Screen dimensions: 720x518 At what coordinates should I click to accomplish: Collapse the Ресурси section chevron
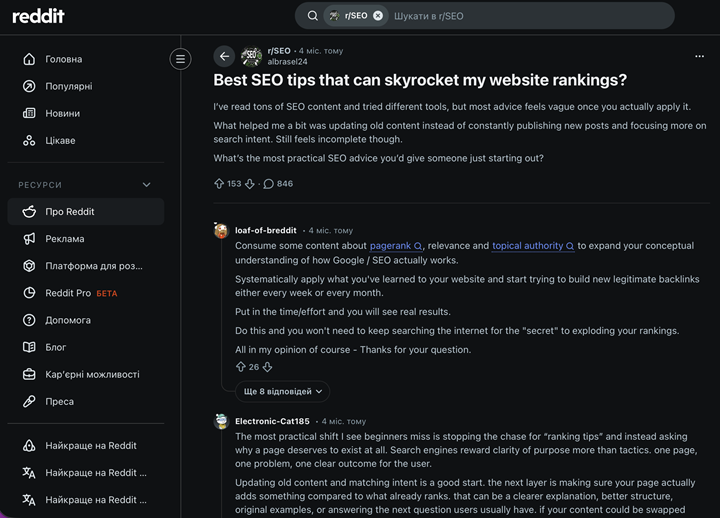146,185
